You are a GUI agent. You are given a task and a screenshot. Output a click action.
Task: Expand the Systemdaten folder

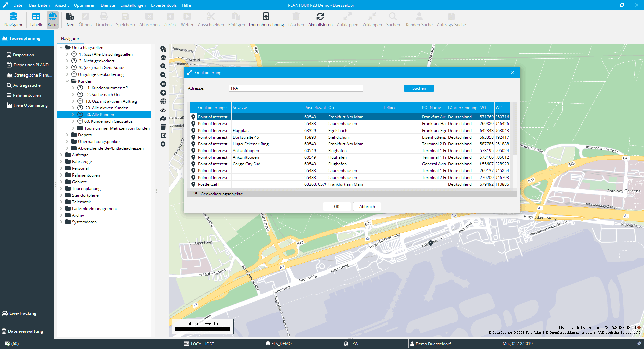(61, 222)
